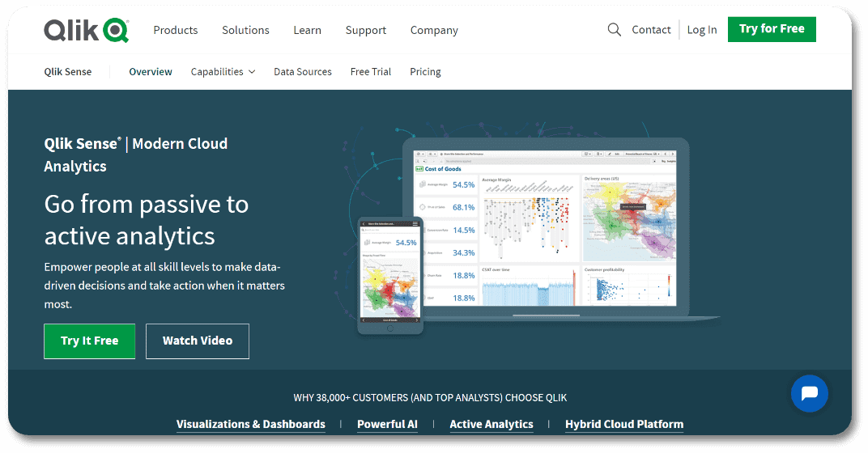Jump to Visualizations & Dashboards section

coord(251,424)
